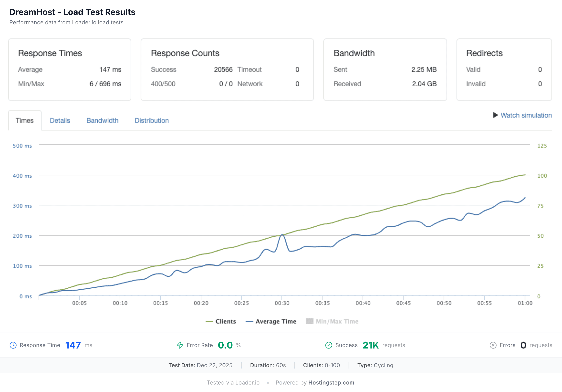Click the Tested via Loader.io footer text

(x=233, y=382)
